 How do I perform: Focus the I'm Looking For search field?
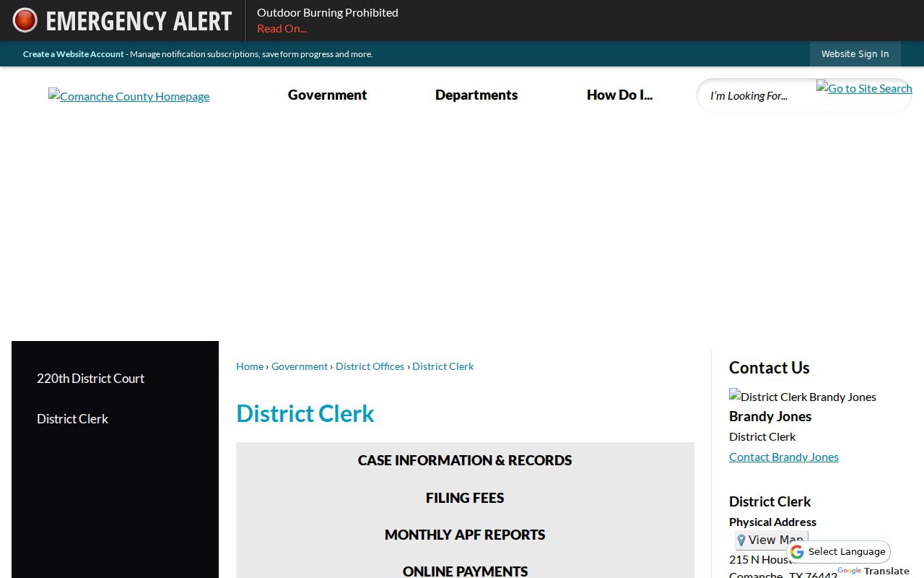(x=758, y=95)
